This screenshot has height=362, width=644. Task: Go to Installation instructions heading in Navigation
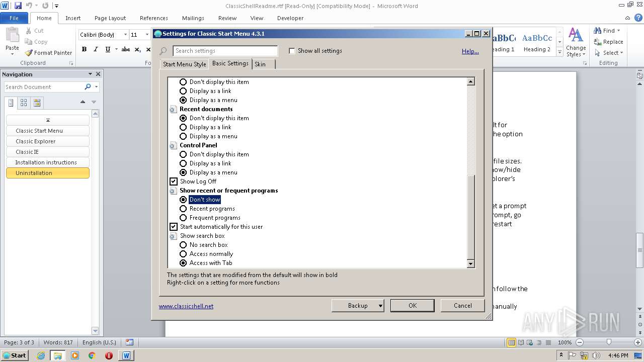click(x=48, y=162)
